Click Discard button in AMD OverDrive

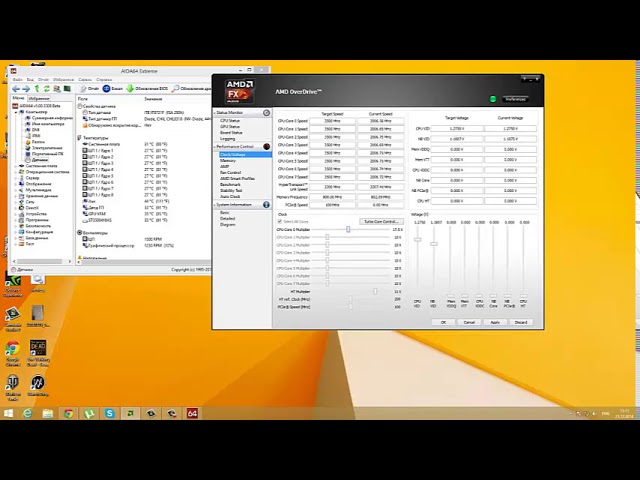[x=521, y=322]
